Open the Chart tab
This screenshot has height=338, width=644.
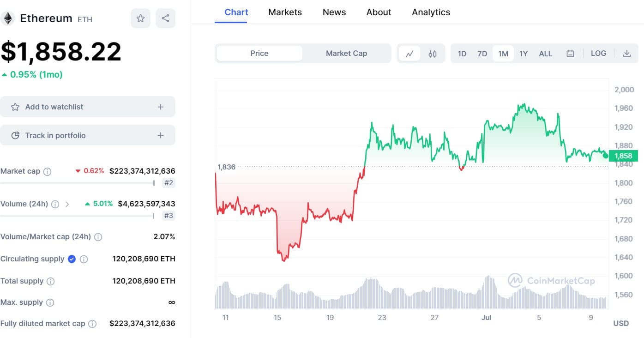[x=236, y=12]
